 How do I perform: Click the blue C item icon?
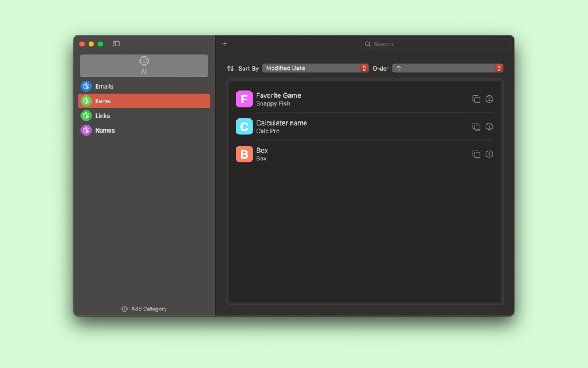(x=244, y=126)
